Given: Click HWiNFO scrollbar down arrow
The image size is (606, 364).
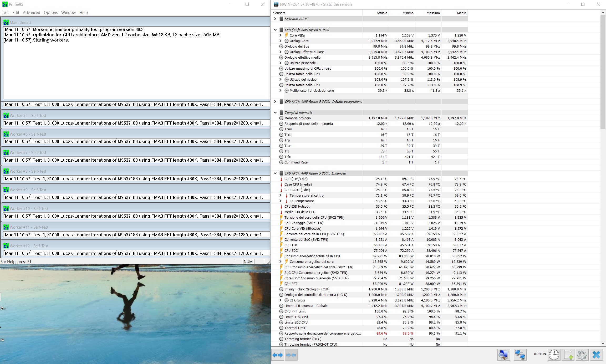Looking at the screenshot, I should pyautogui.click(x=603, y=344).
